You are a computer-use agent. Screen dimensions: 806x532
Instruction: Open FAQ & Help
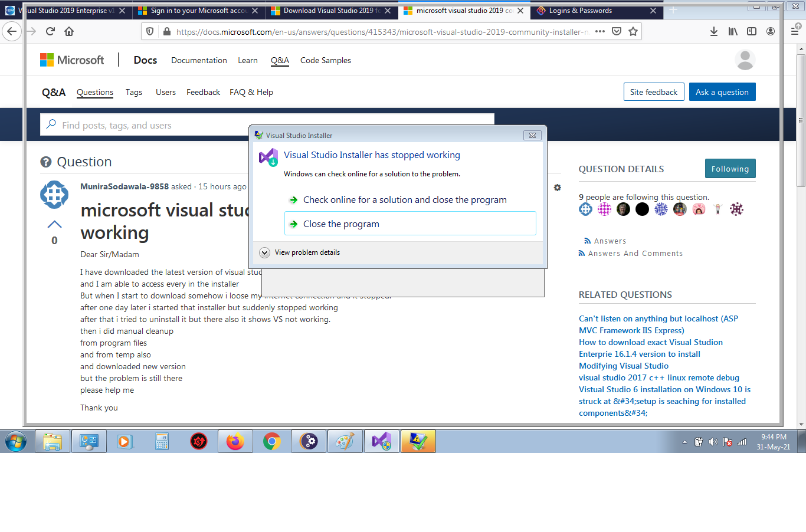[251, 92]
